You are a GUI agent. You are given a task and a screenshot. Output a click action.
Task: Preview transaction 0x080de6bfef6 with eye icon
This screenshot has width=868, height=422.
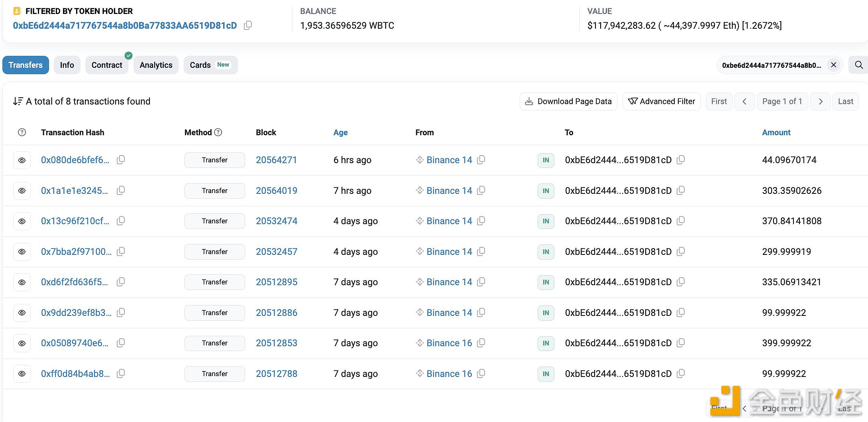tap(22, 160)
